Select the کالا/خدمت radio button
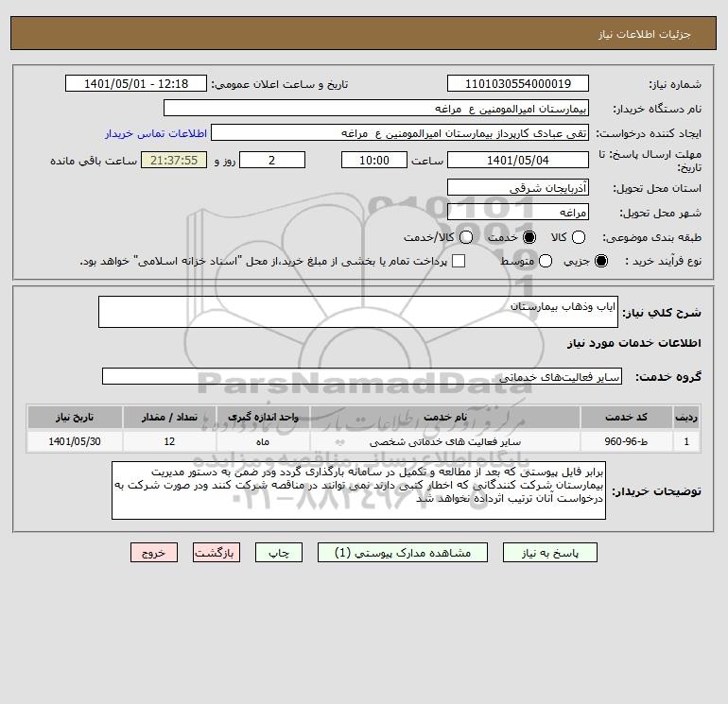Viewport: 728px width, 704px height. click(x=466, y=237)
